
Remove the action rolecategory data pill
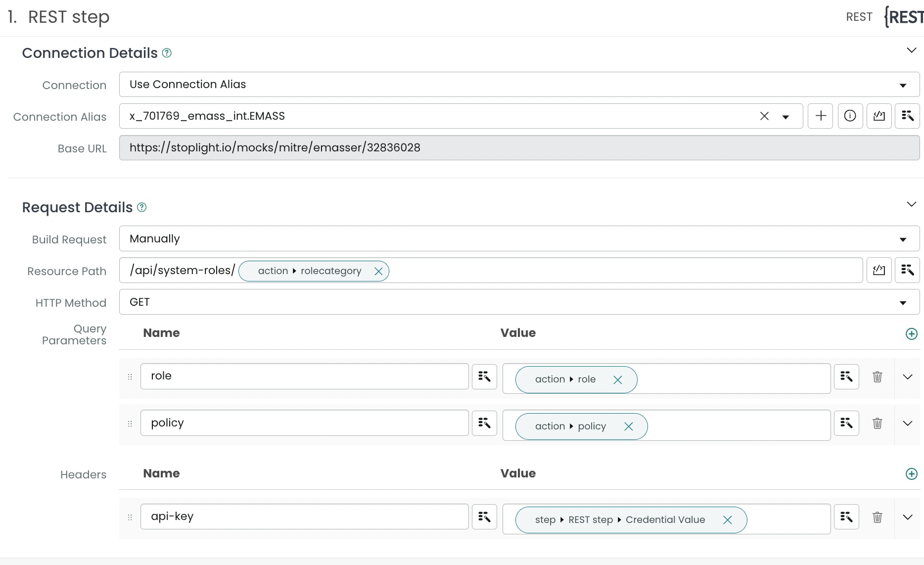tap(378, 271)
